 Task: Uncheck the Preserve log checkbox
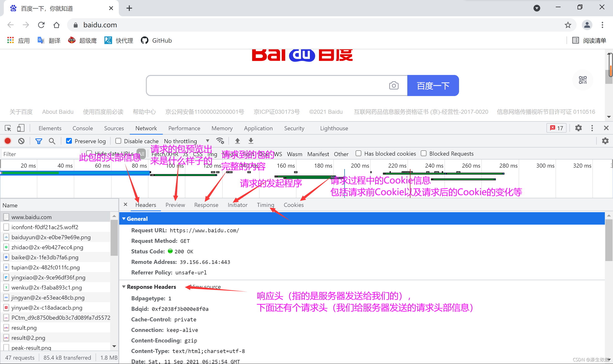click(x=69, y=141)
